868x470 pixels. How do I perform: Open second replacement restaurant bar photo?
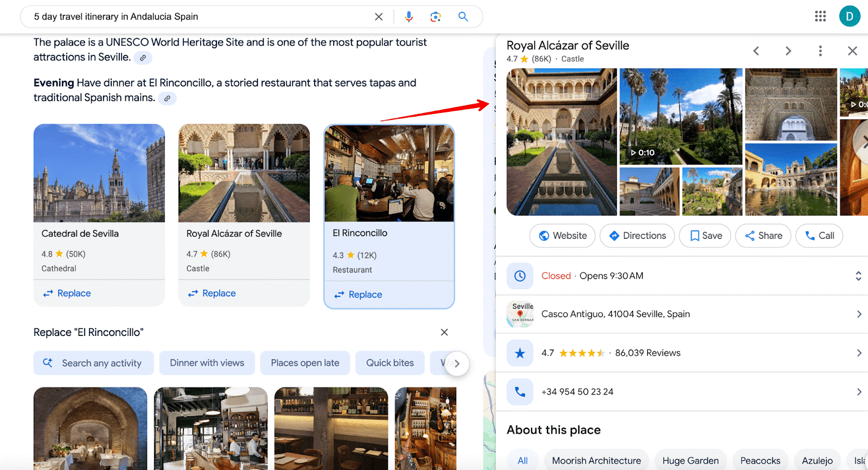pyautogui.click(x=211, y=428)
